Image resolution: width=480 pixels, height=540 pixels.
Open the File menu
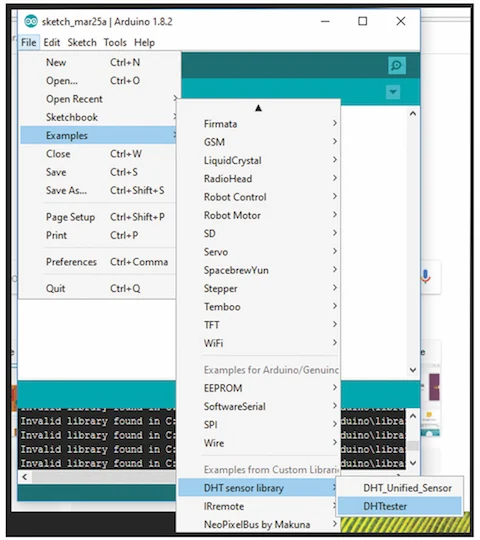coord(29,43)
